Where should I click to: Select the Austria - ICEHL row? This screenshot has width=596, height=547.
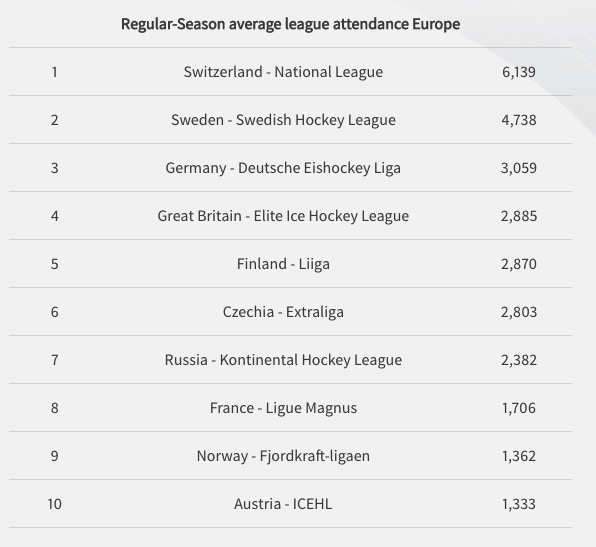[x=290, y=504]
